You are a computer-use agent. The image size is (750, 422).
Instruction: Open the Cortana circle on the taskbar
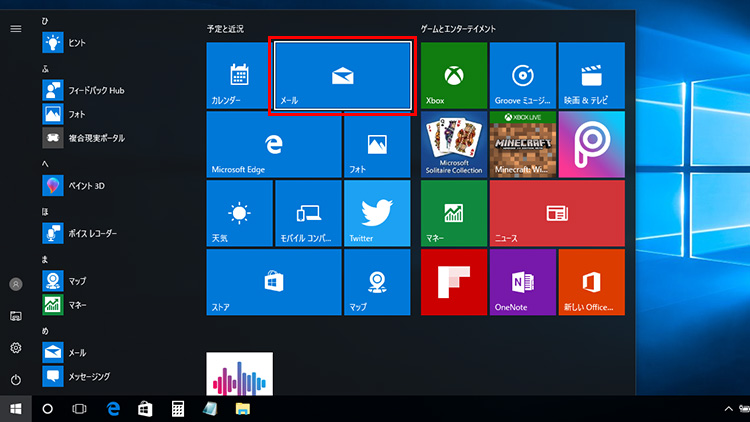click(47, 409)
